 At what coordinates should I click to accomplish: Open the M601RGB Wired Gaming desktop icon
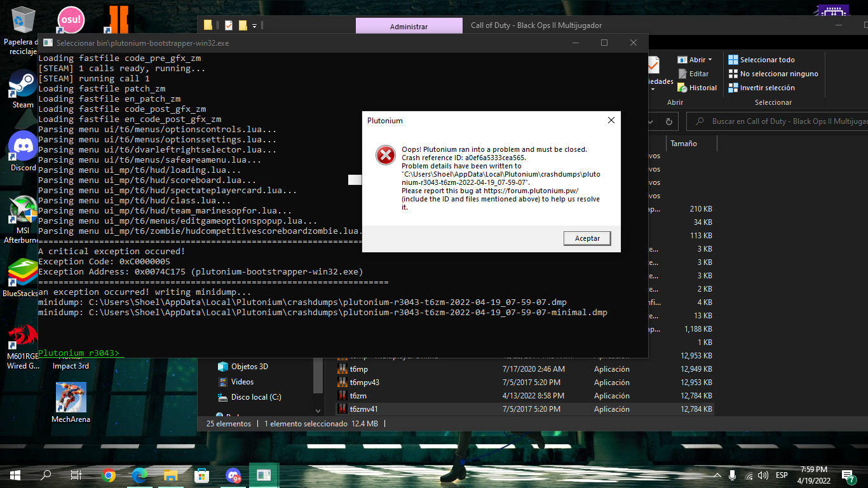[23, 346]
